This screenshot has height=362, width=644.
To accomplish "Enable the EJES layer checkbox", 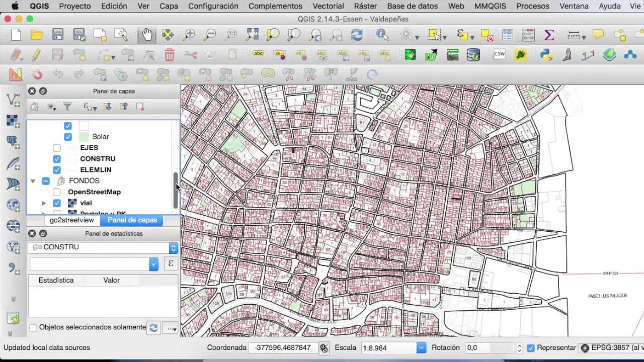I will [x=57, y=148].
